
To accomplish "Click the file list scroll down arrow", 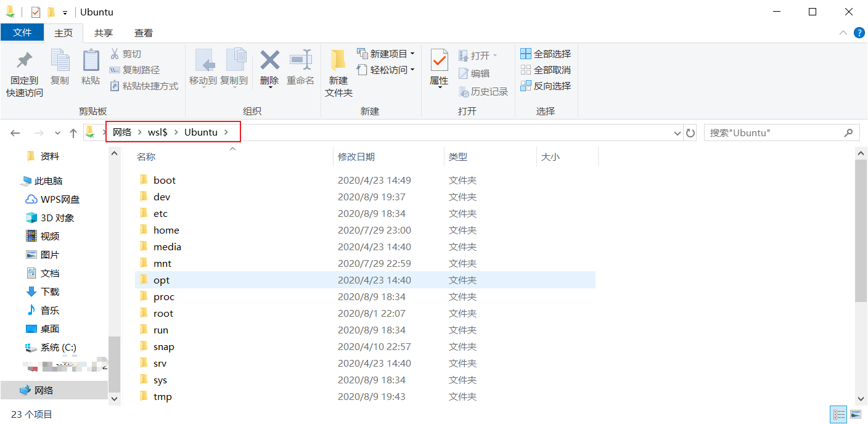I will (x=861, y=398).
